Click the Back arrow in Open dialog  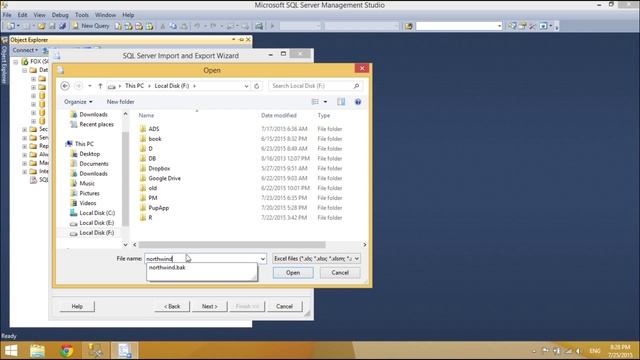(65, 86)
